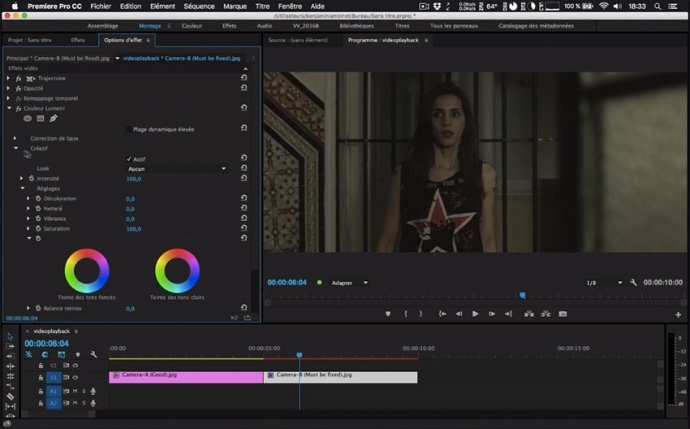Open the Look dropdown set to Aucun

[177, 169]
